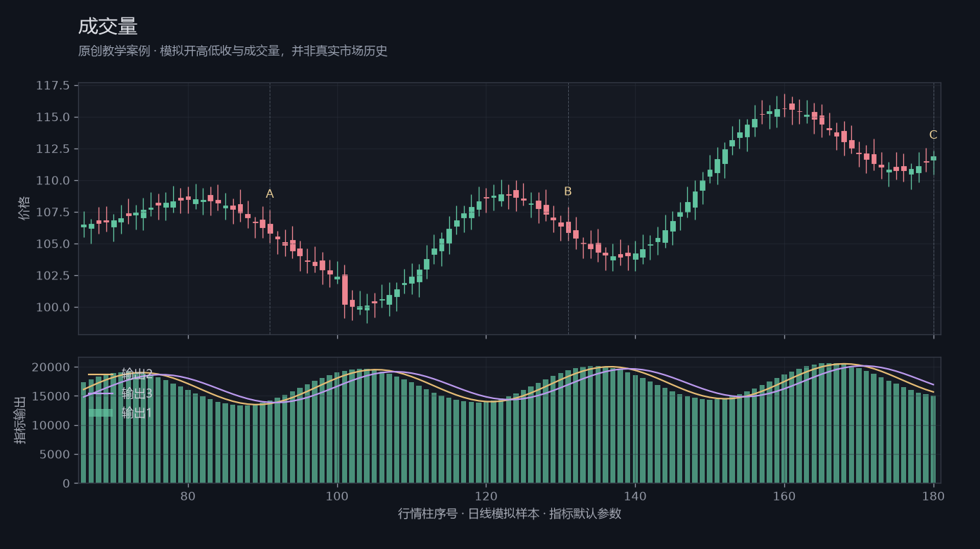
Task: Click the 指标输出 y-axis label
Action: [20, 420]
